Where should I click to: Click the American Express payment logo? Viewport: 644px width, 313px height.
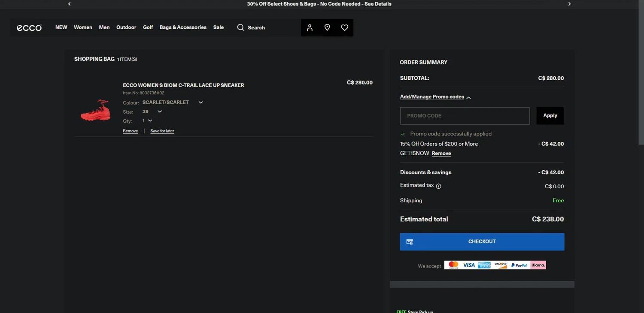click(484, 265)
